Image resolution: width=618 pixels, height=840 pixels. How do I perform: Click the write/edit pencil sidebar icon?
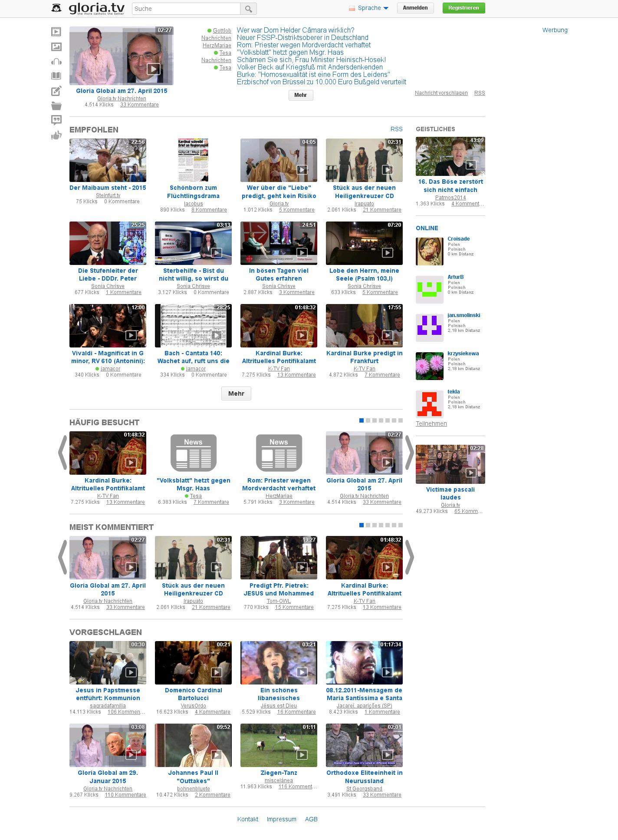[x=56, y=91]
